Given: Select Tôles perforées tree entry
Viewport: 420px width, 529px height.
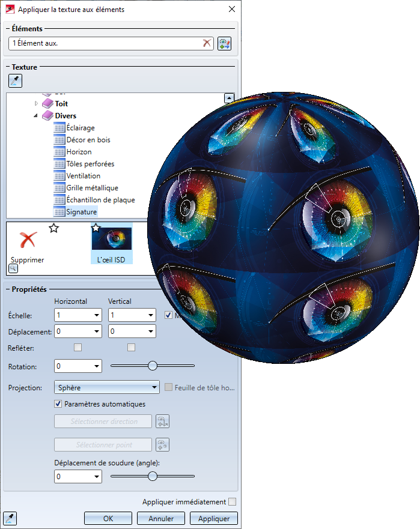Looking at the screenshot, I should pyautogui.click(x=91, y=164).
